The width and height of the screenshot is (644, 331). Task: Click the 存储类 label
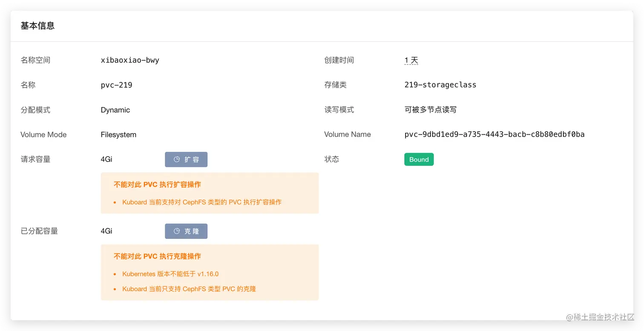pos(335,85)
